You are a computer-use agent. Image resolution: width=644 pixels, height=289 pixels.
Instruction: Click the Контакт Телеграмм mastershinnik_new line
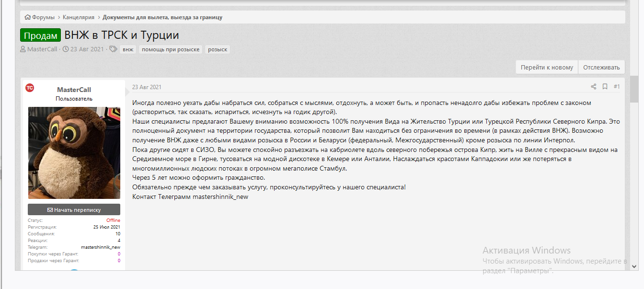tap(190, 197)
